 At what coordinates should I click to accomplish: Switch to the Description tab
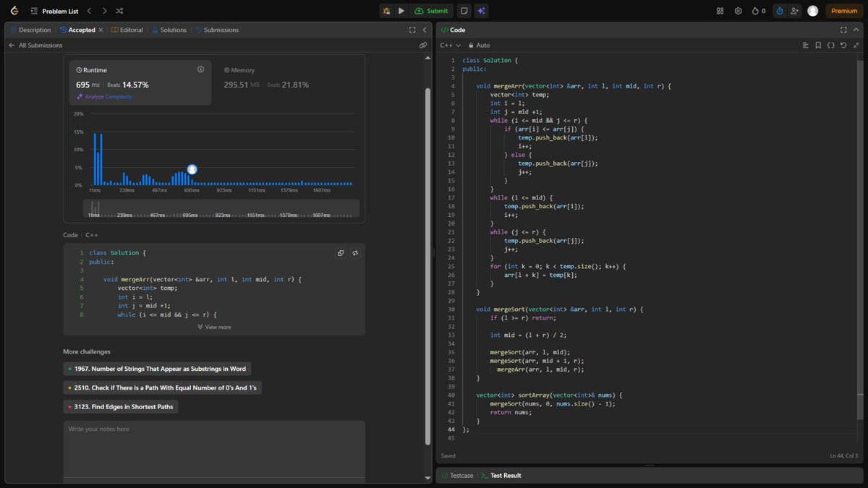click(34, 30)
